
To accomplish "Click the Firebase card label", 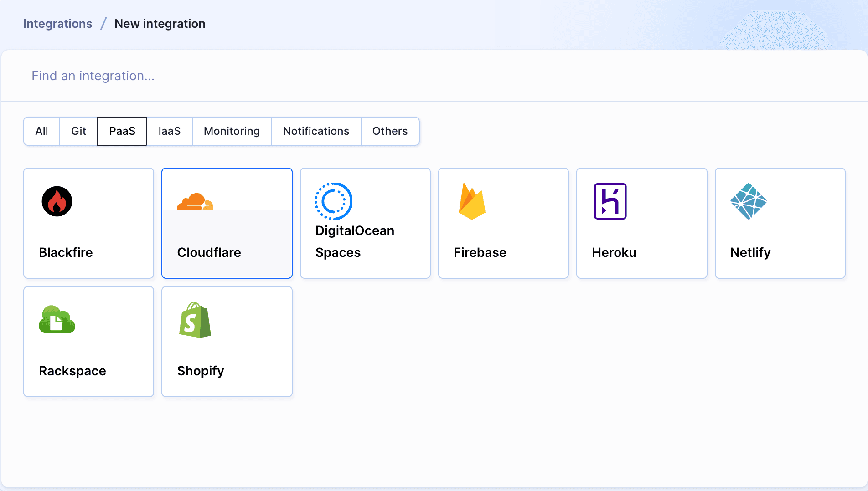I will pyautogui.click(x=480, y=252).
